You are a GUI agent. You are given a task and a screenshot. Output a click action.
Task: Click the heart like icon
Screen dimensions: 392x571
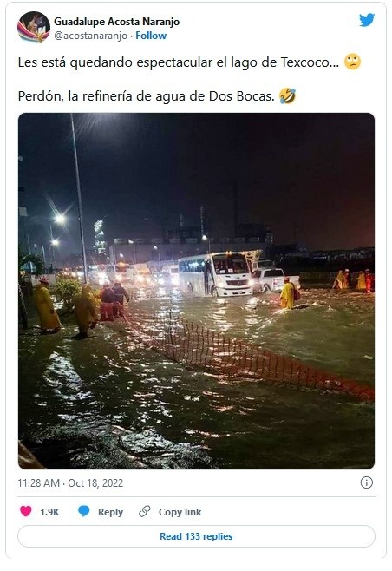pyautogui.click(x=26, y=511)
